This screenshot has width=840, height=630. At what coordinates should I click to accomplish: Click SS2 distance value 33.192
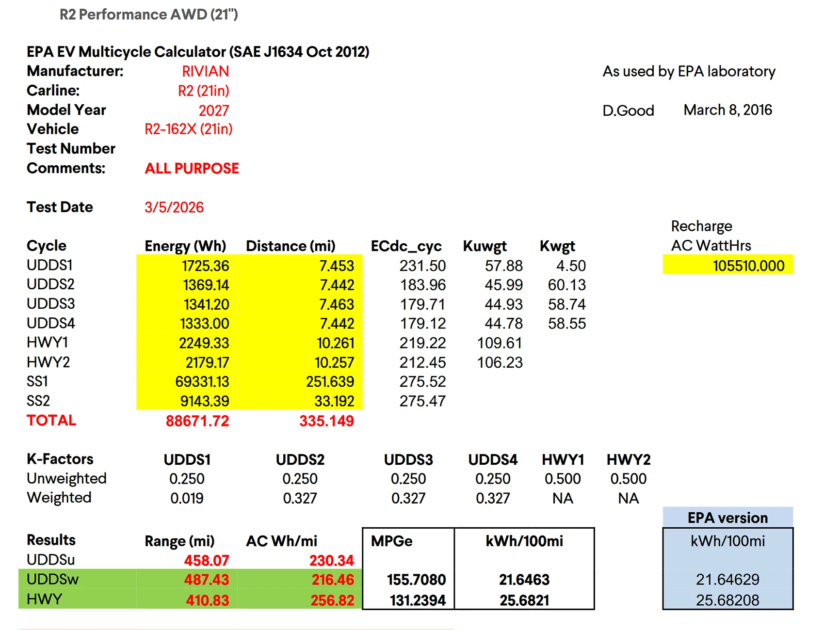tap(334, 401)
